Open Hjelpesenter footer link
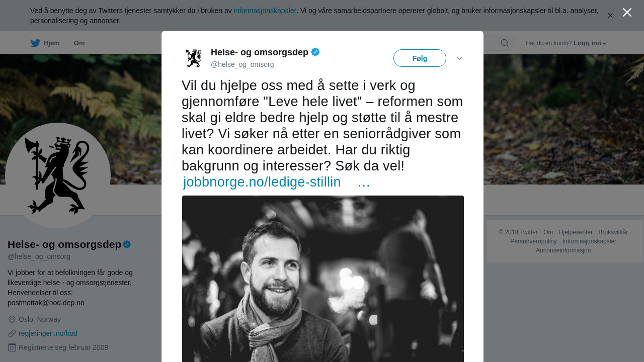644x362 pixels. [576, 232]
